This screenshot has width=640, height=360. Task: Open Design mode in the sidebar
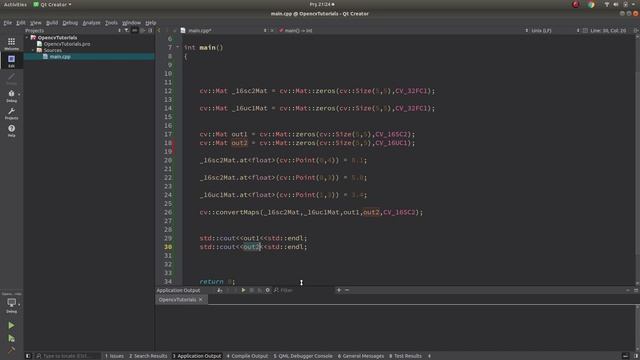[11, 78]
